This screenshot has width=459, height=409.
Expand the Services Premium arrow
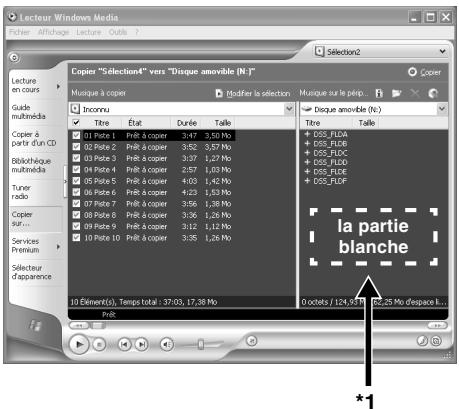click(x=58, y=247)
